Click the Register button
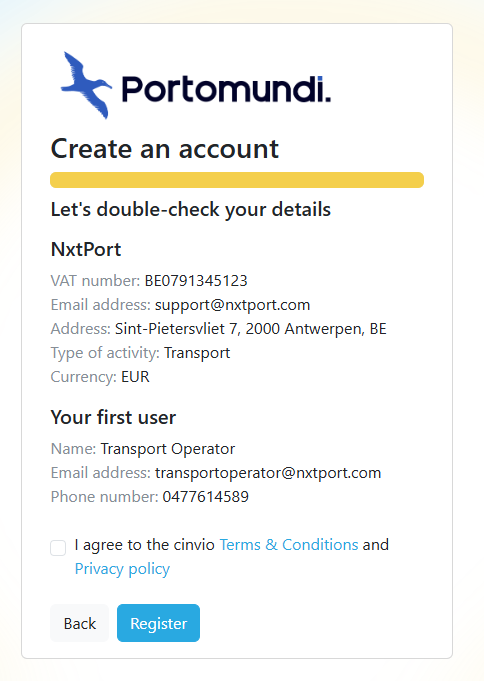This screenshot has height=681, width=484. tap(159, 623)
